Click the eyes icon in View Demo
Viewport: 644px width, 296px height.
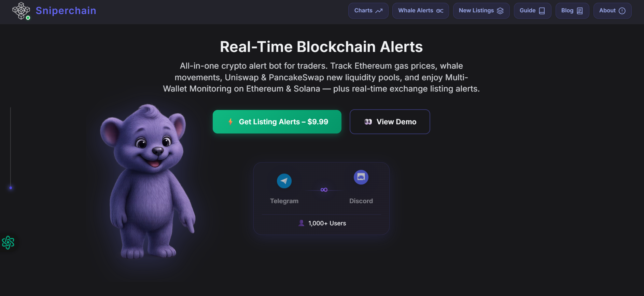368,122
